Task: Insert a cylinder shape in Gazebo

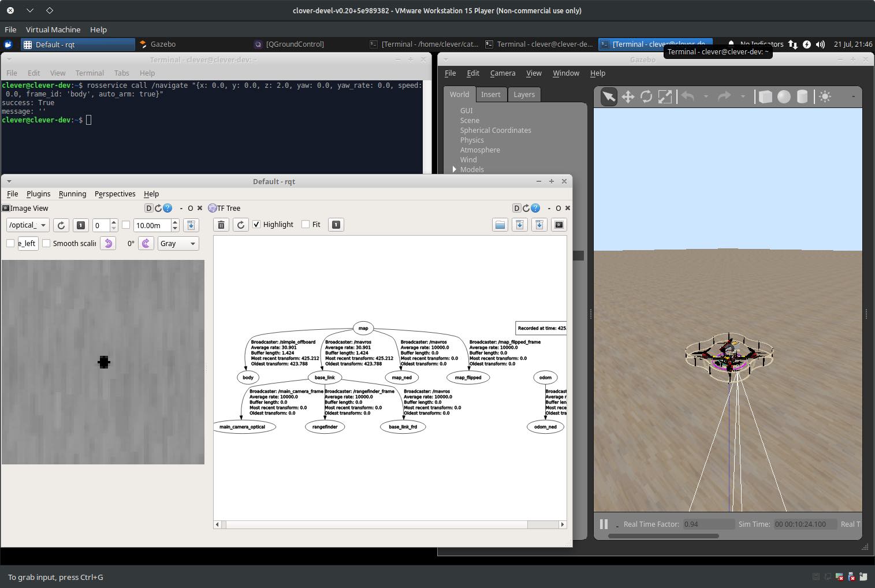Action: pyautogui.click(x=802, y=97)
